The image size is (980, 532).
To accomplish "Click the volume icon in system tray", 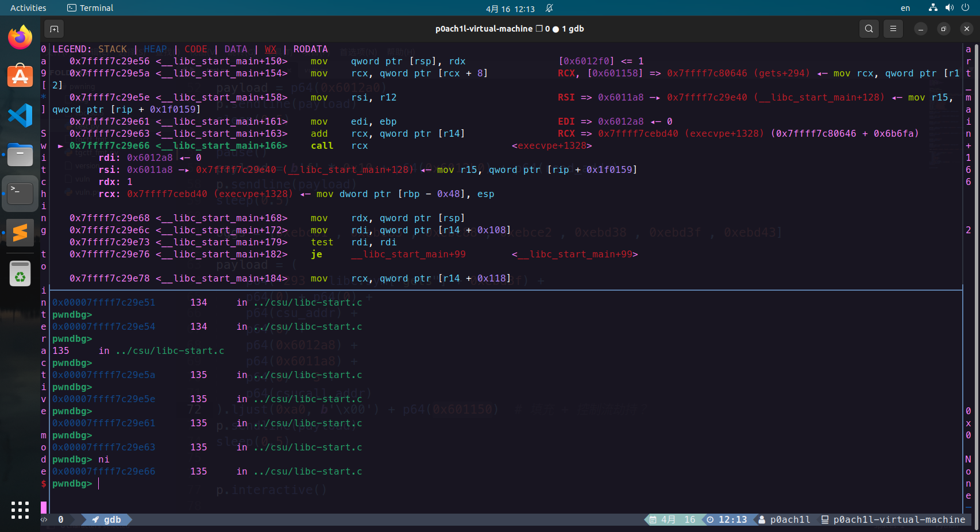I will pos(950,8).
